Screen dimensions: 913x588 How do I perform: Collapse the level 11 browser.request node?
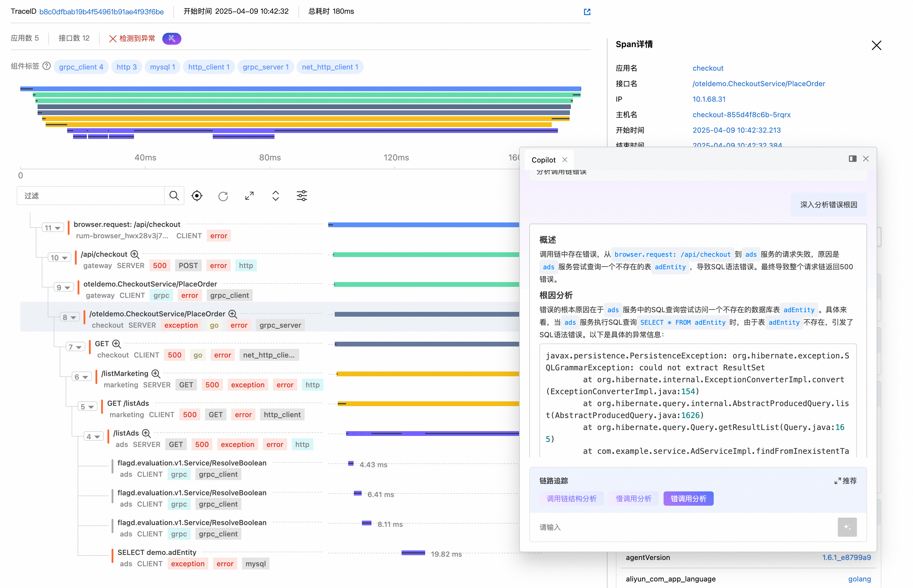(53, 228)
